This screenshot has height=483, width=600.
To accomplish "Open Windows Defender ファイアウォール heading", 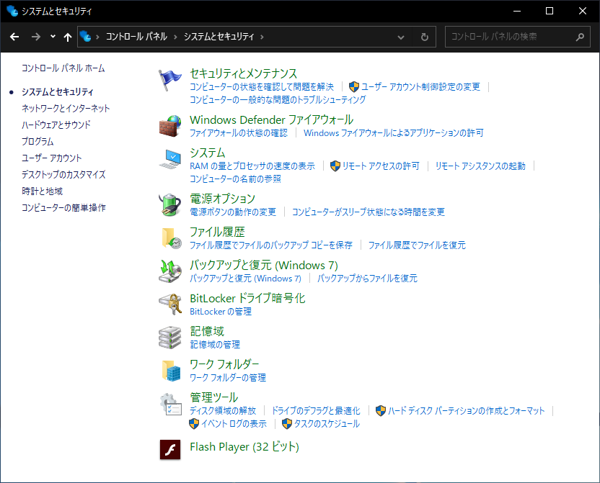I will point(271,120).
